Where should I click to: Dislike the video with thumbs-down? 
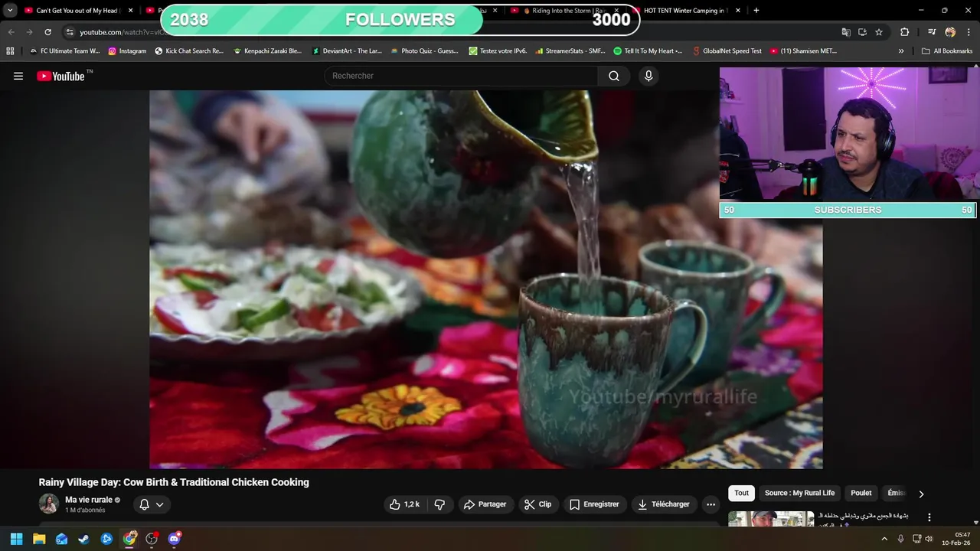pyautogui.click(x=439, y=504)
